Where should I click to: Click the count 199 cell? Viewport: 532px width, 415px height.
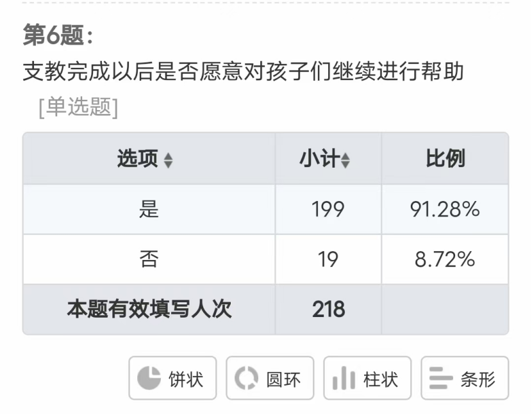(x=328, y=209)
